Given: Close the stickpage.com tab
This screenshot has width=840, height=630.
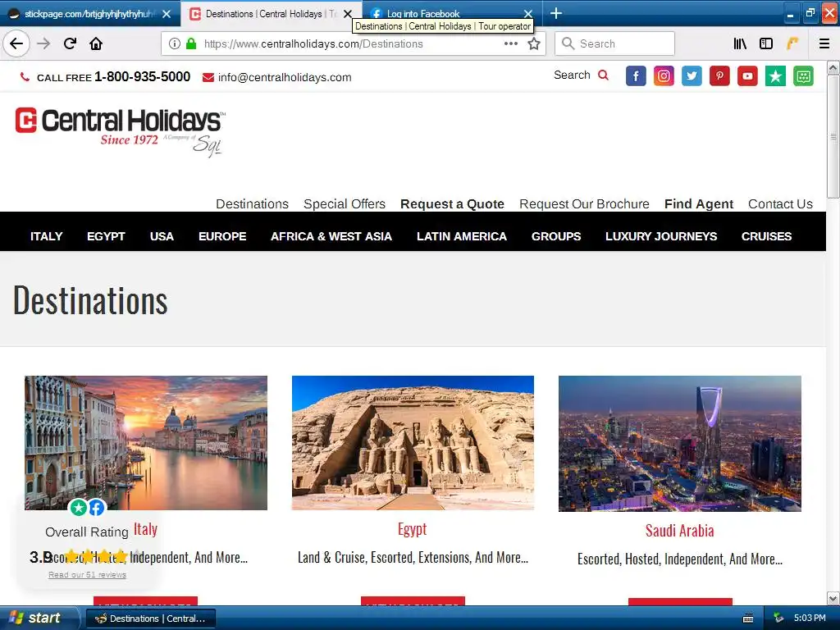Looking at the screenshot, I should 167,14.
